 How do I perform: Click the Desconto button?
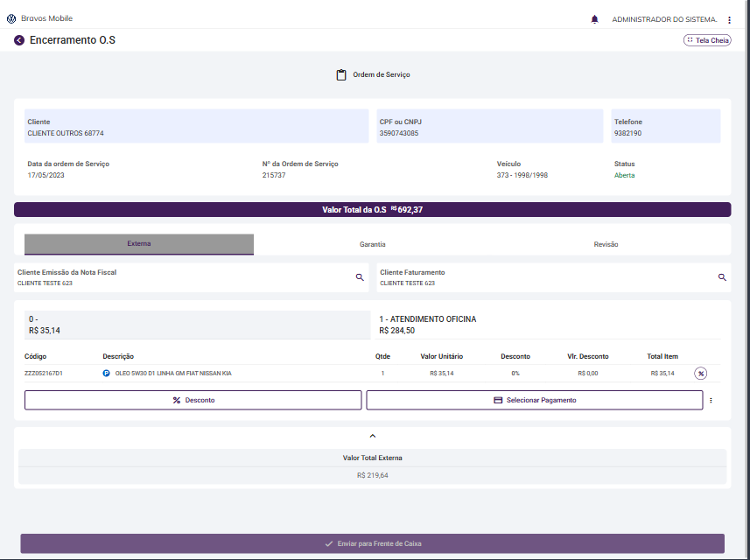pyautogui.click(x=193, y=400)
